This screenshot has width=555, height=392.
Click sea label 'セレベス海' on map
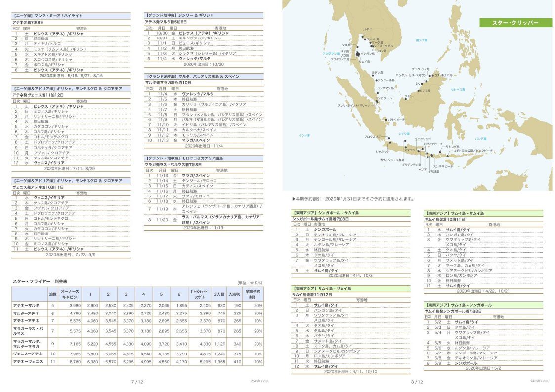point(458,90)
